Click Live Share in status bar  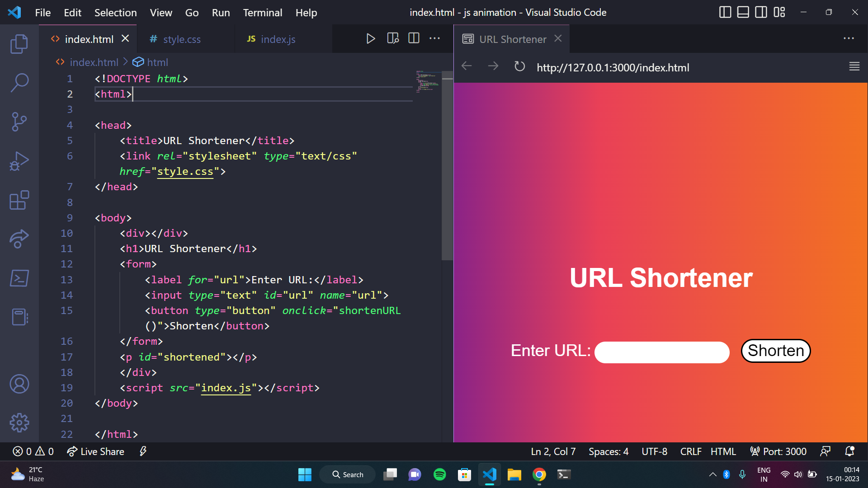(96, 451)
